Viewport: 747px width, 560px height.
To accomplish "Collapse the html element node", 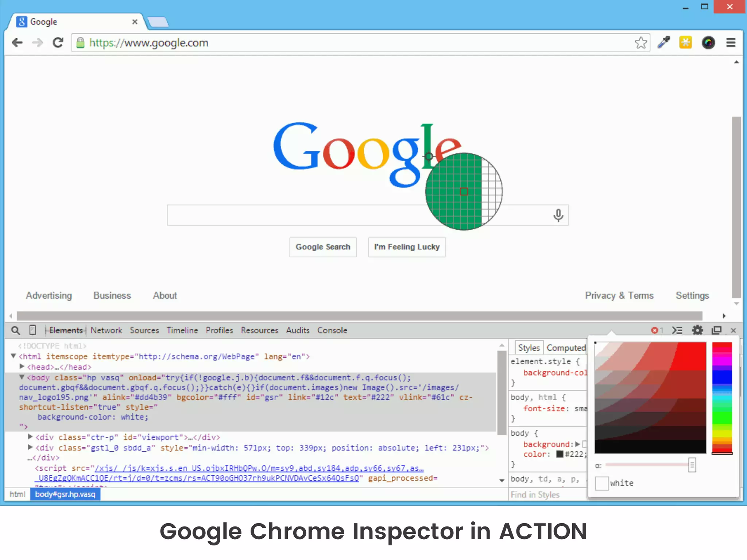I will tap(13, 356).
